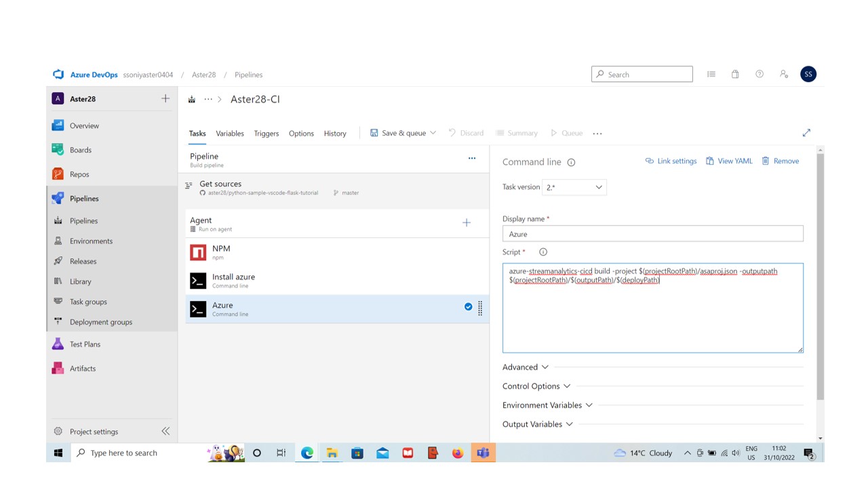The width and height of the screenshot is (868, 488).
Task: Open the work items list icon in header
Action: click(x=711, y=75)
